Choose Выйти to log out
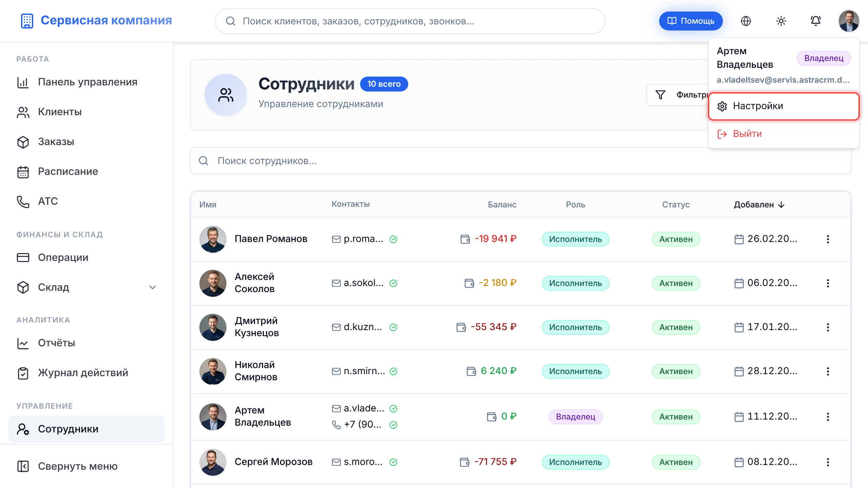Image resolution: width=868 pixels, height=488 pixels. click(784, 134)
